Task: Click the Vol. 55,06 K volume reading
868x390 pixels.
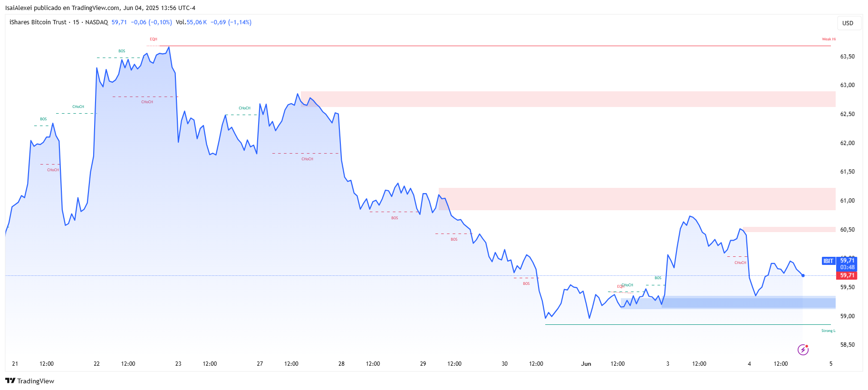Action: tap(191, 22)
